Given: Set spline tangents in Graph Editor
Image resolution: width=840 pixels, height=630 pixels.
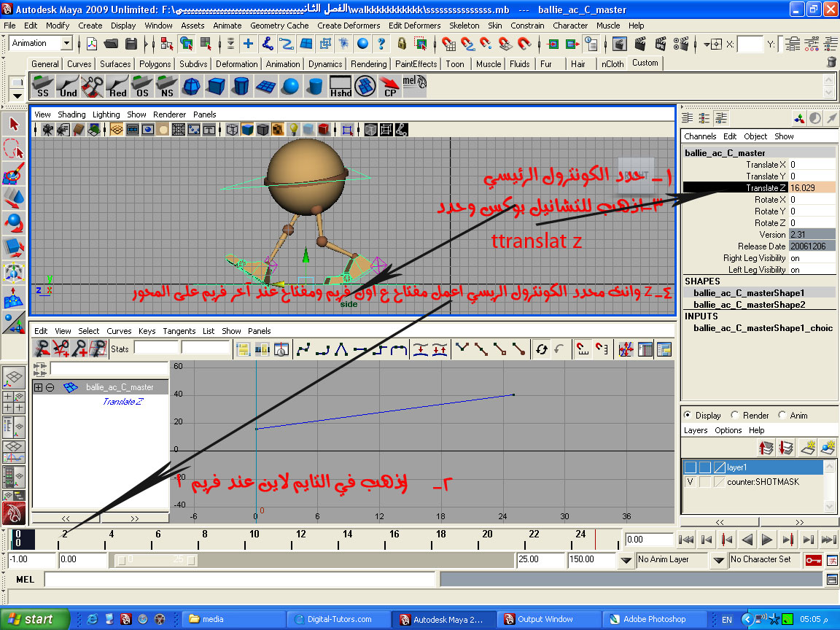Looking at the screenshot, I should [303, 349].
